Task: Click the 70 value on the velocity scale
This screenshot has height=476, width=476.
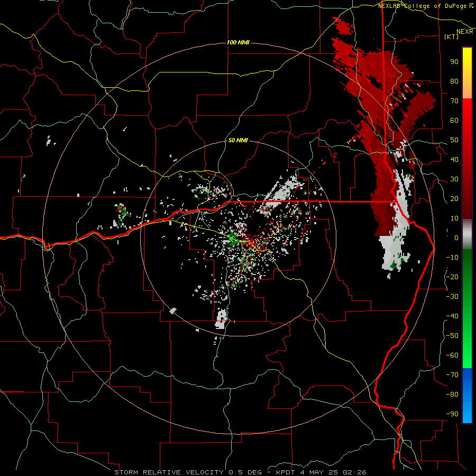Action: click(454, 101)
